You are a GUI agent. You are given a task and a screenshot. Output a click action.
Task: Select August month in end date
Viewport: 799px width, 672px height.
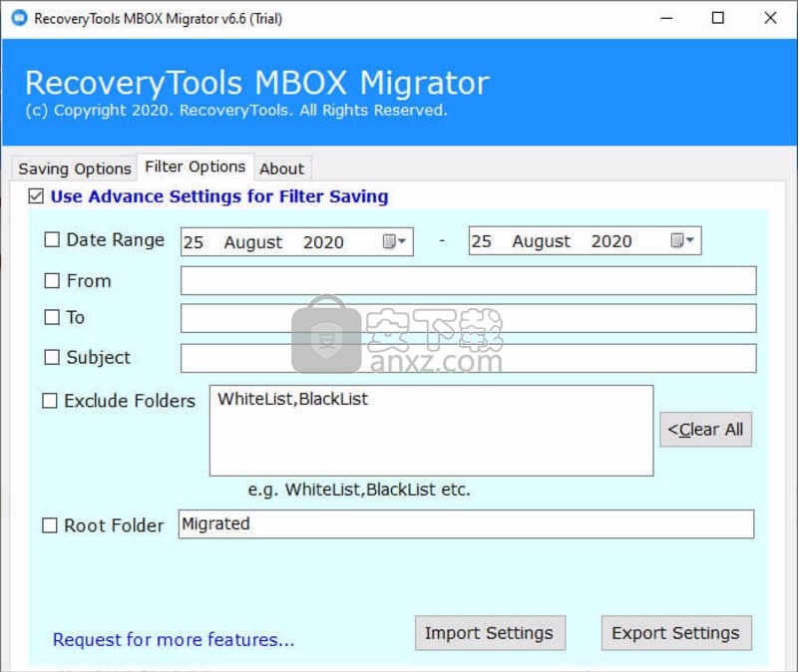point(542,241)
